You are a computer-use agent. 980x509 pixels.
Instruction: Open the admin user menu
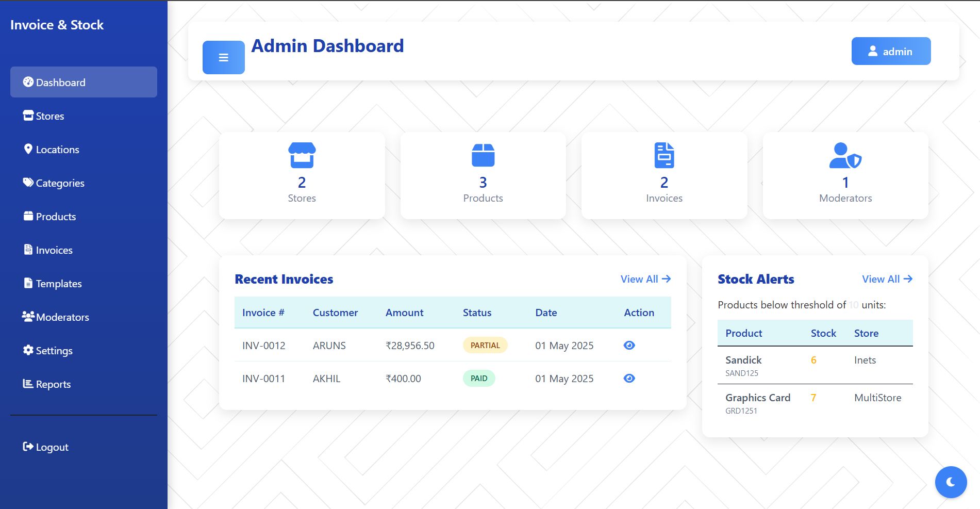pyautogui.click(x=891, y=51)
